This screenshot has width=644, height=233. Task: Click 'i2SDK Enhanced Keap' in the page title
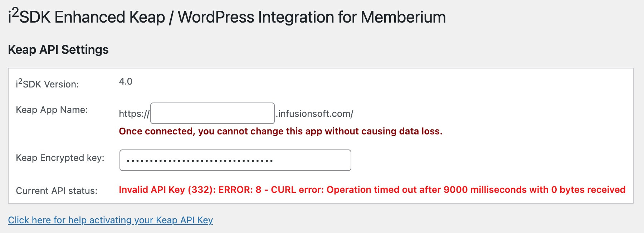[x=87, y=17]
